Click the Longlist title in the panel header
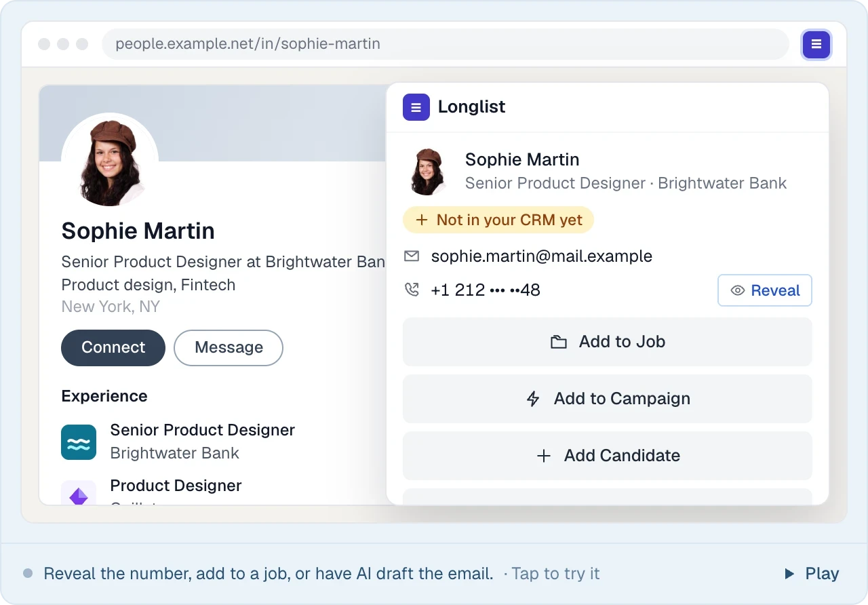This screenshot has width=868, height=605. coord(472,107)
